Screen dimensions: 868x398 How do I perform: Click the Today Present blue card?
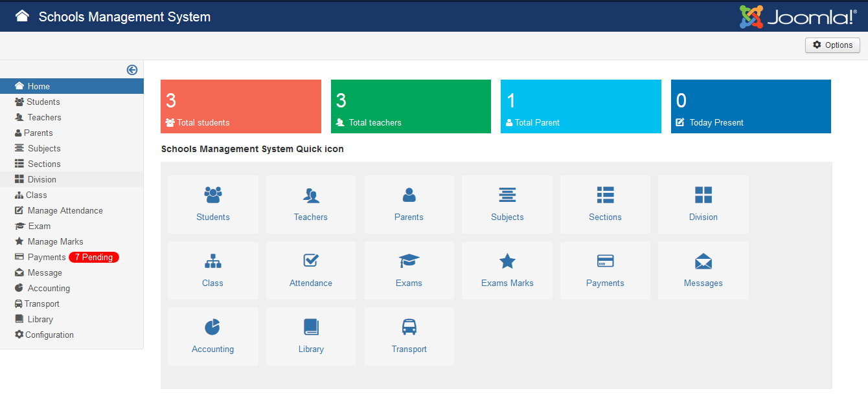pos(750,107)
